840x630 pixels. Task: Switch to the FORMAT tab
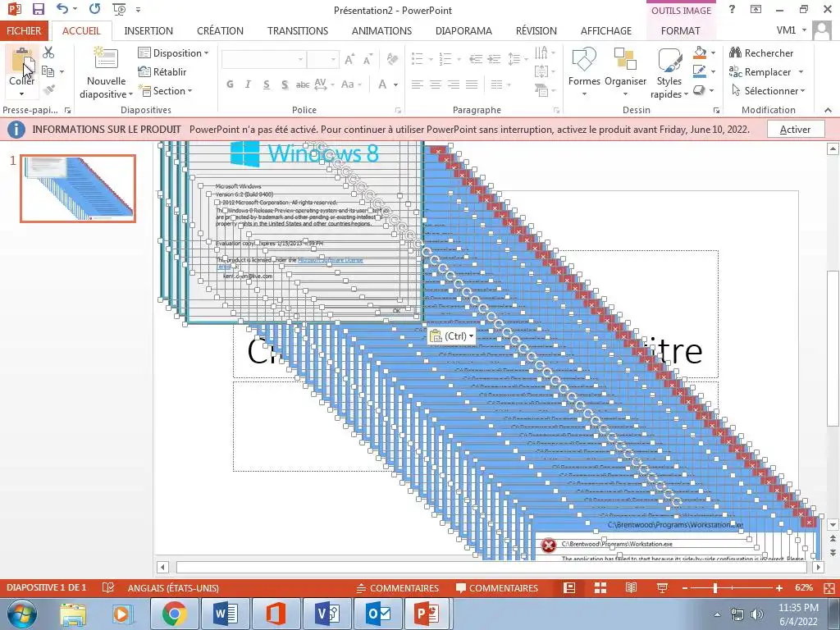680,30
